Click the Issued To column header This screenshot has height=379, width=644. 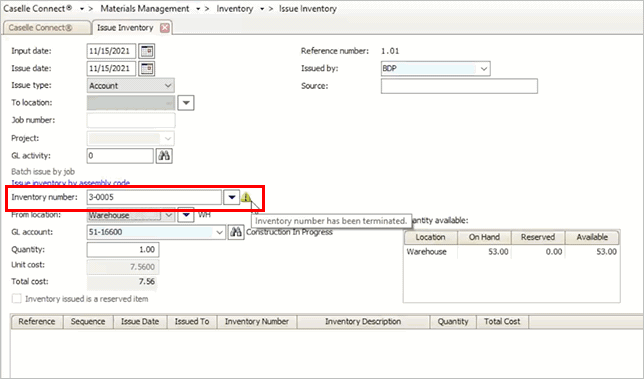point(192,322)
